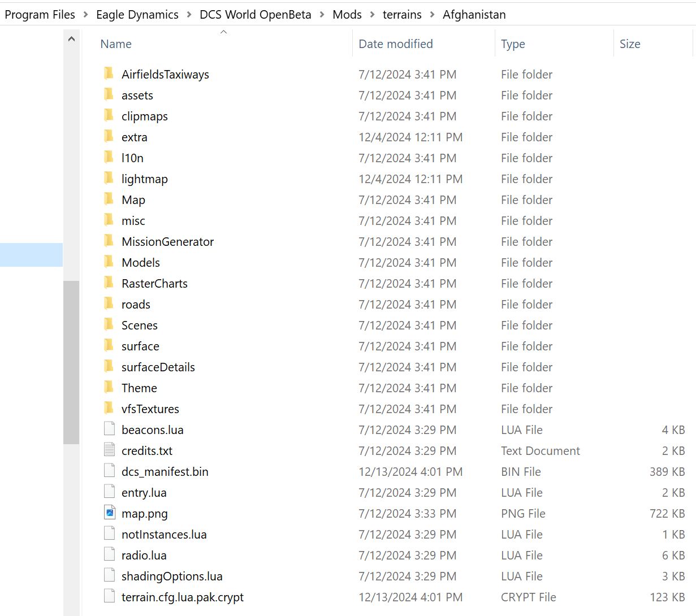Sort by the Type column header
Image resolution: width=696 pixels, height=616 pixels.
point(513,44)
